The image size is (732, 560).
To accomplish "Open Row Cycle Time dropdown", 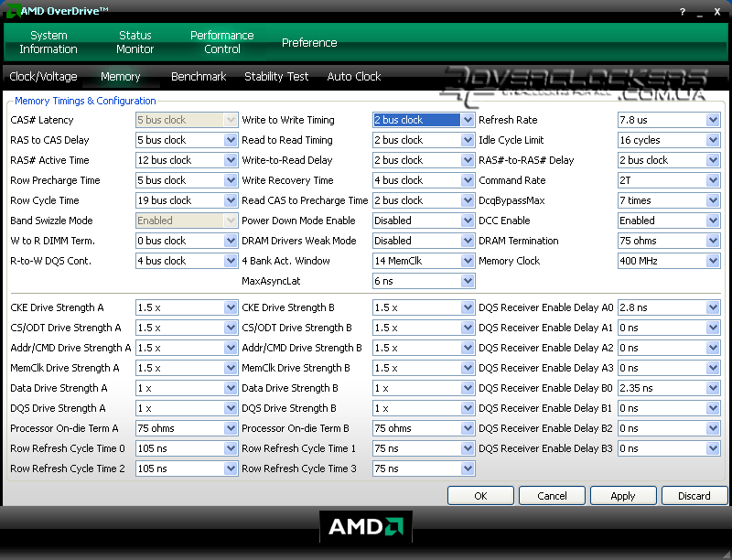I will (231, 200).
